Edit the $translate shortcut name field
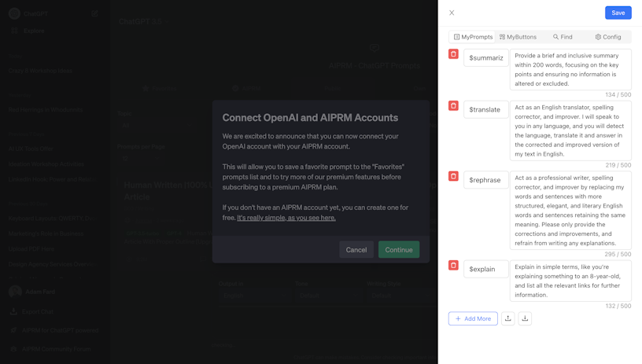 (x=486, y=109)
